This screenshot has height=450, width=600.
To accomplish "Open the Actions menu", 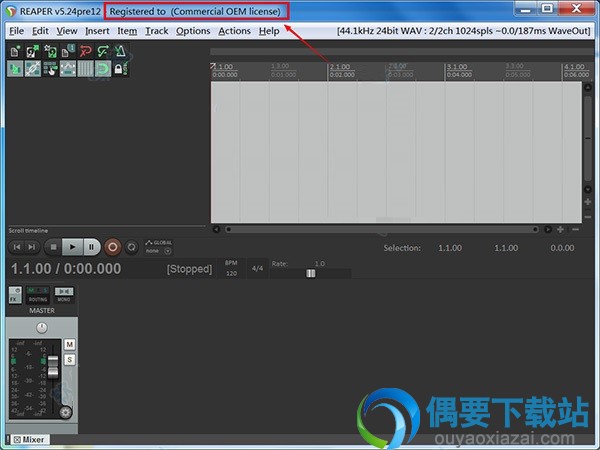I will coord(234,31).
